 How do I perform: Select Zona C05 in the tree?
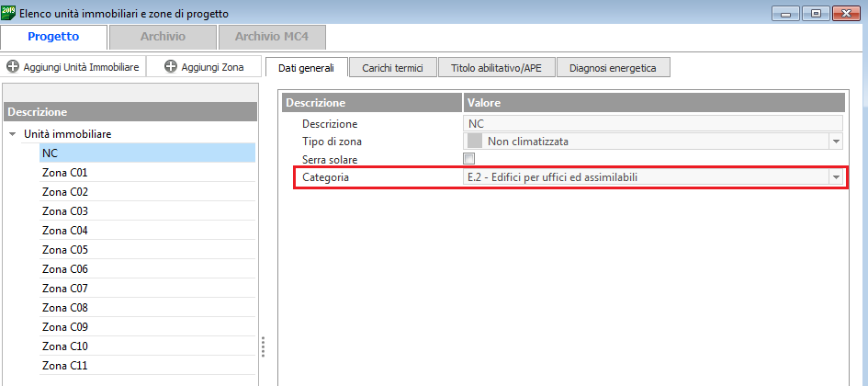(64, 250)
